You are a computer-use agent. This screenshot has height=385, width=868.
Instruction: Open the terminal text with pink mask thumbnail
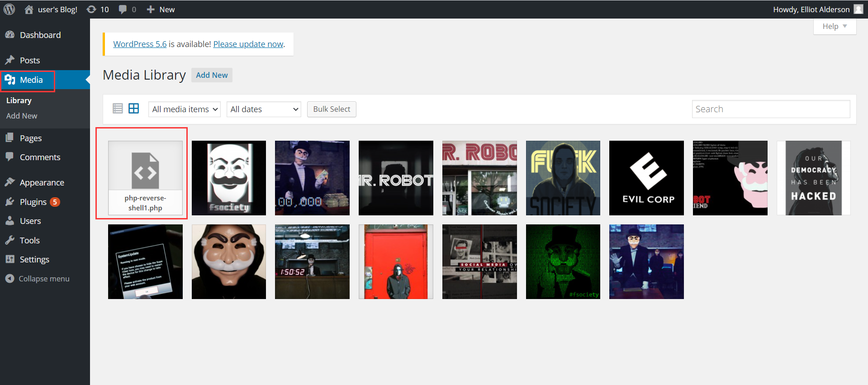point(730,178)
